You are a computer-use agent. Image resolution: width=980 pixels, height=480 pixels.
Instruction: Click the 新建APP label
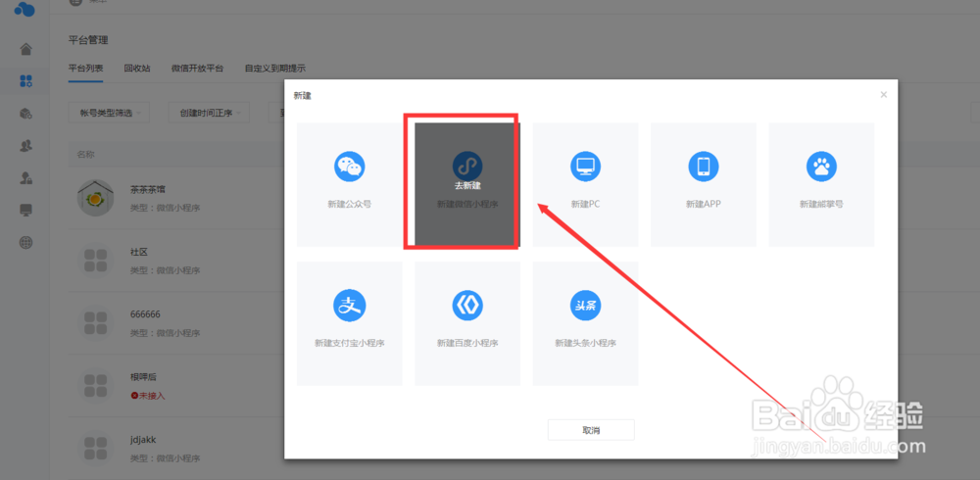point(704,205)
